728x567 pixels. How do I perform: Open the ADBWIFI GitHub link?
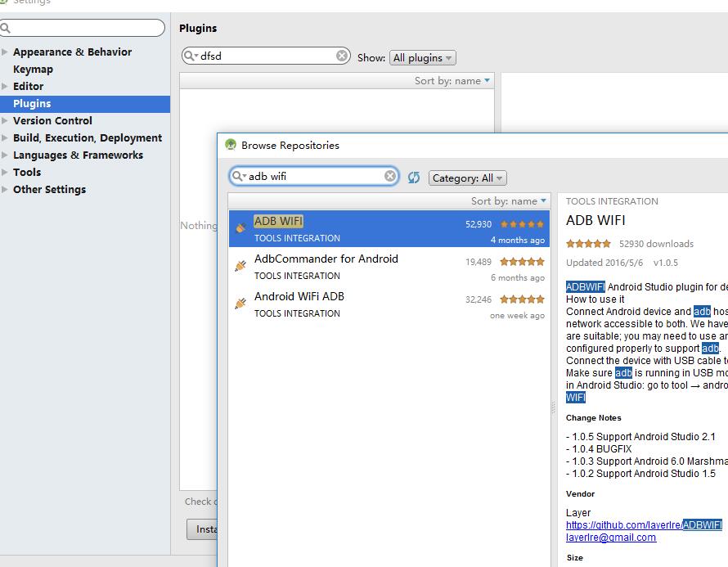[x=644, y=524]
